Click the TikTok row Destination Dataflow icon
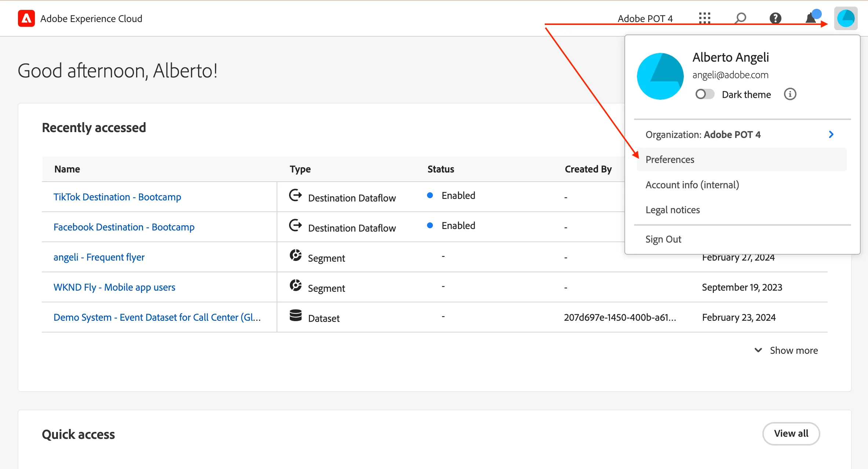This screenshot has width=868, height=469. click(x=295, y=196)
